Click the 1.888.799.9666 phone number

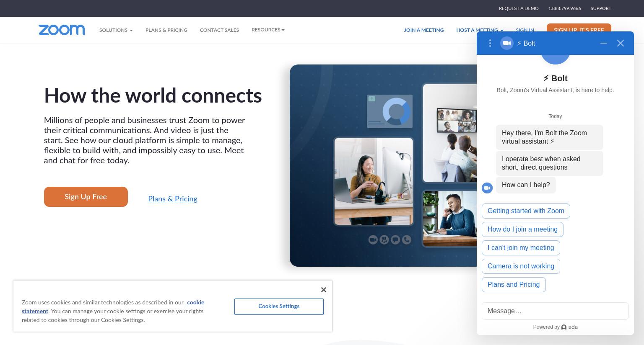[x=564, y=8]
